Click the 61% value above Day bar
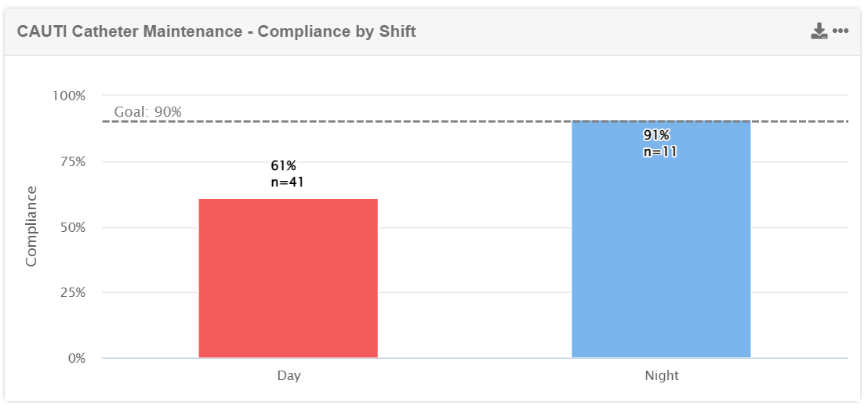The height and width of the screenshot is (409, 868). [x=284, y=165]
